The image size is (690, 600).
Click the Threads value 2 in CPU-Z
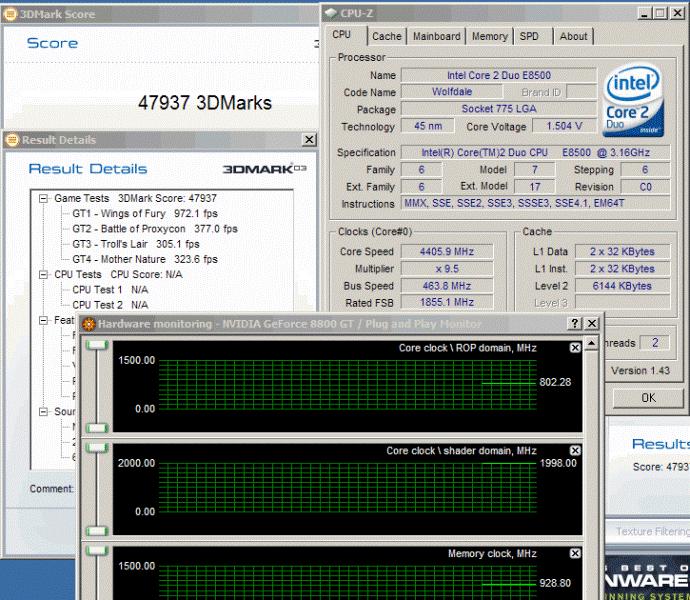click(654, 342)
